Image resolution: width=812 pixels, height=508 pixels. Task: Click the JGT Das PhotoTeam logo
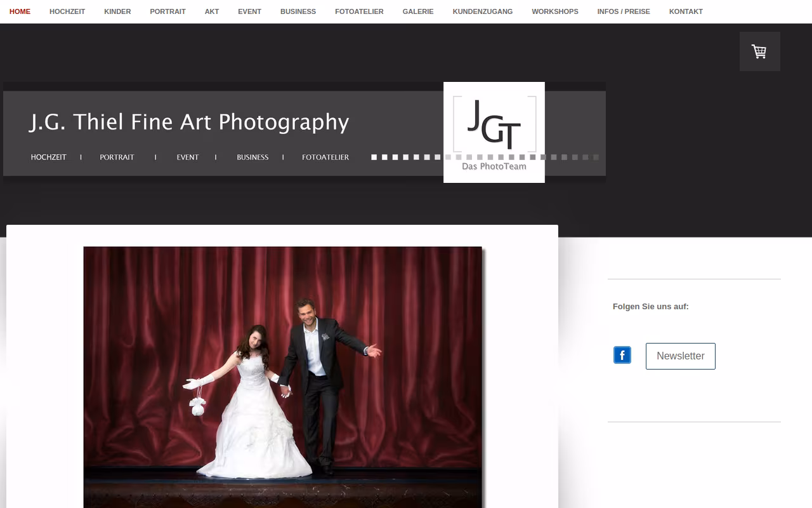click(494, 132)
